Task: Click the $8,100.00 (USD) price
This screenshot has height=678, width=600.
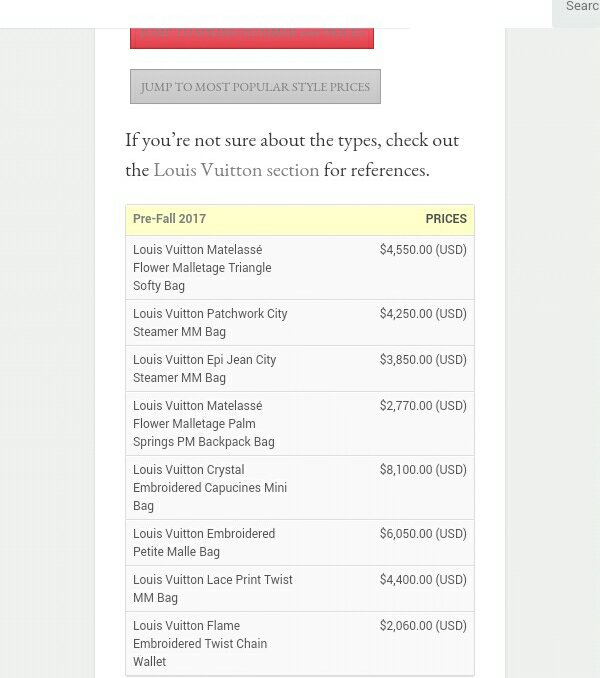Action: (423, 470)
